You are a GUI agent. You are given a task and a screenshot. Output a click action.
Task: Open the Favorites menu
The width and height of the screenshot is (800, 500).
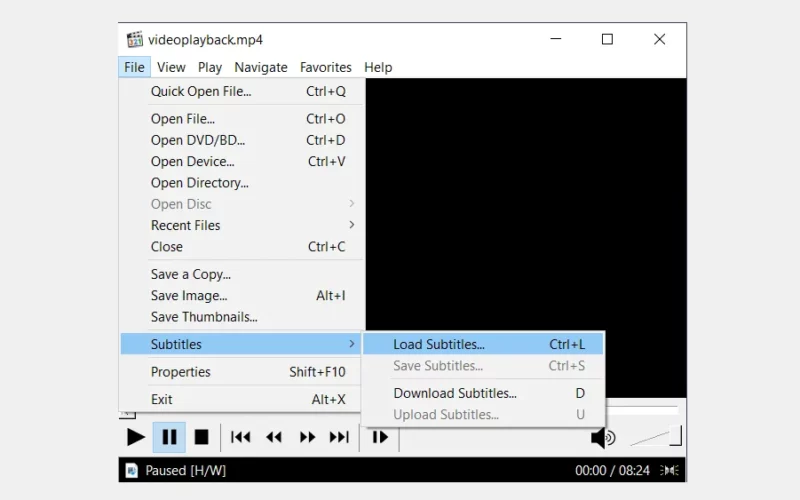pos(326,67)
